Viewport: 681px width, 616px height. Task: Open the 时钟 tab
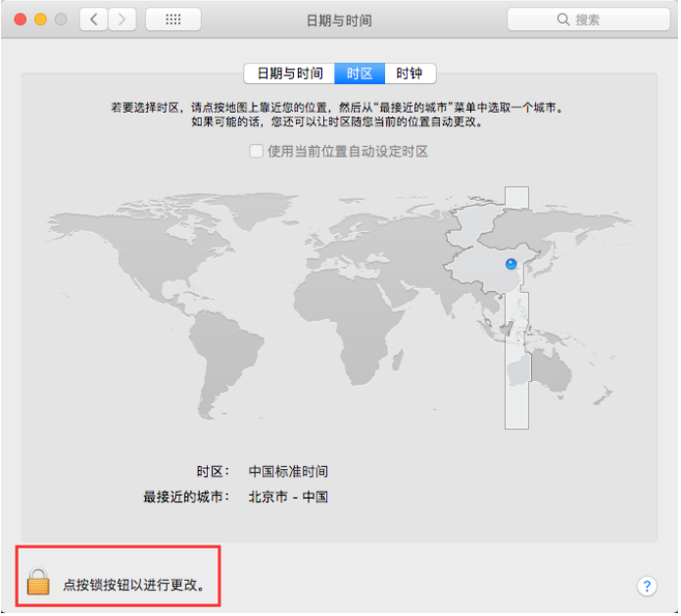click(x=410, y=73)
